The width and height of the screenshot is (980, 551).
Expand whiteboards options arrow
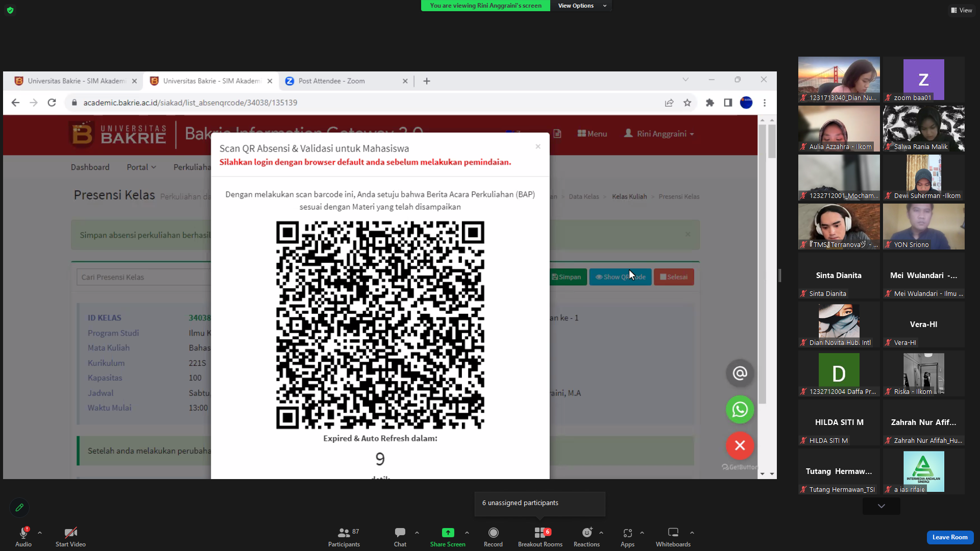click(692, 533)
